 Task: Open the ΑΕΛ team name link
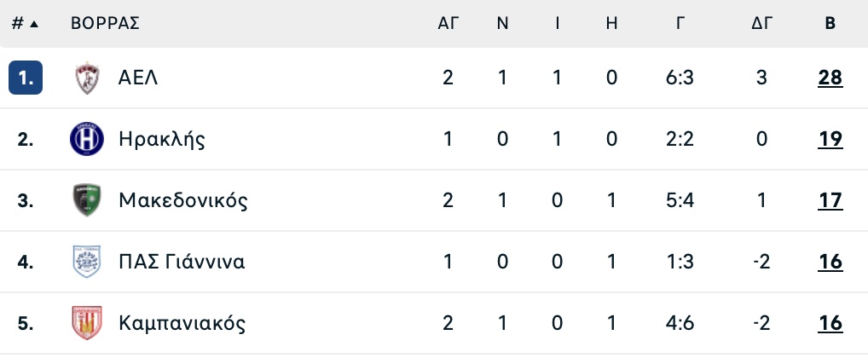point(138,78)
